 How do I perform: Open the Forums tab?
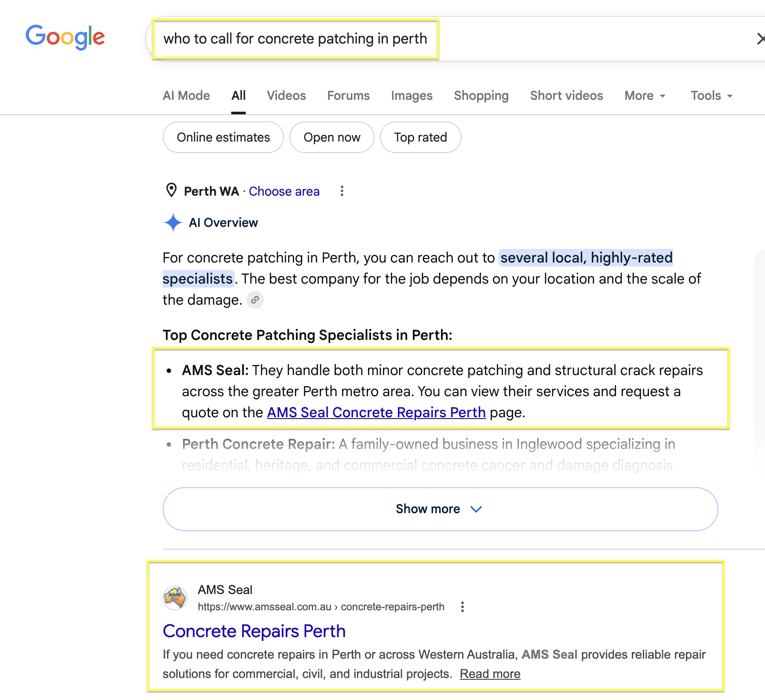348,95
